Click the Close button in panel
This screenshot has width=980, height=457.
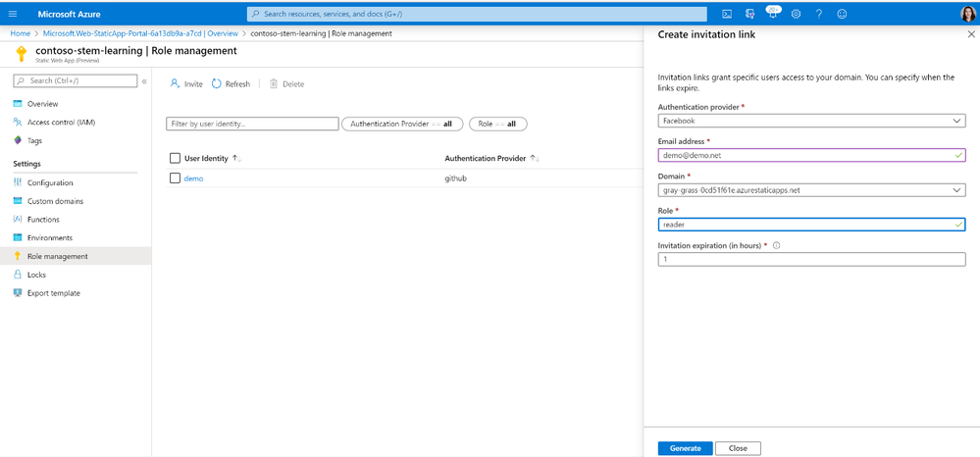click(x=738, y=448)
